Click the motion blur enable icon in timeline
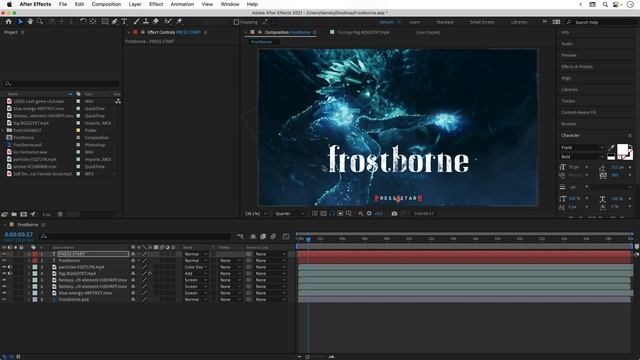Screen dimensions: 640x360 (x=273, y=236)
